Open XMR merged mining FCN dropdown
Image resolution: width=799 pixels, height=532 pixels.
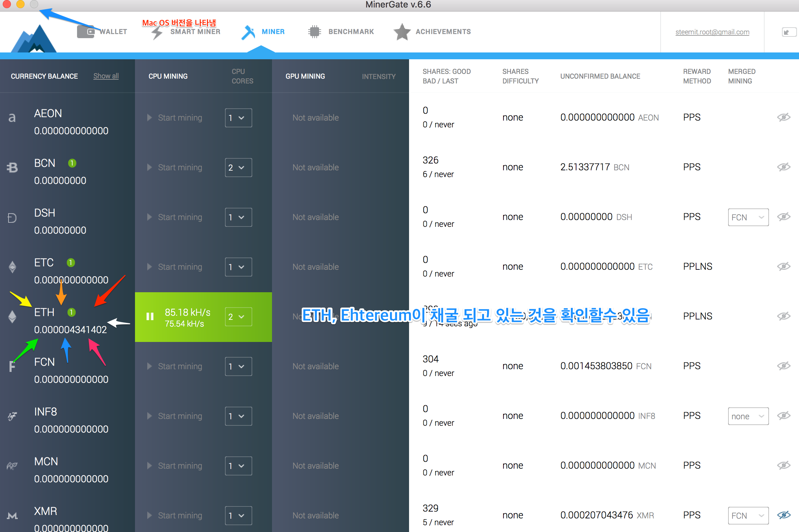(748, 516)
